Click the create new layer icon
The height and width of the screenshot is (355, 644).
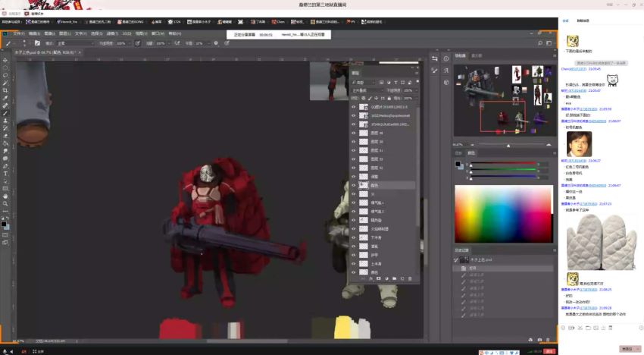pos(402,278)
